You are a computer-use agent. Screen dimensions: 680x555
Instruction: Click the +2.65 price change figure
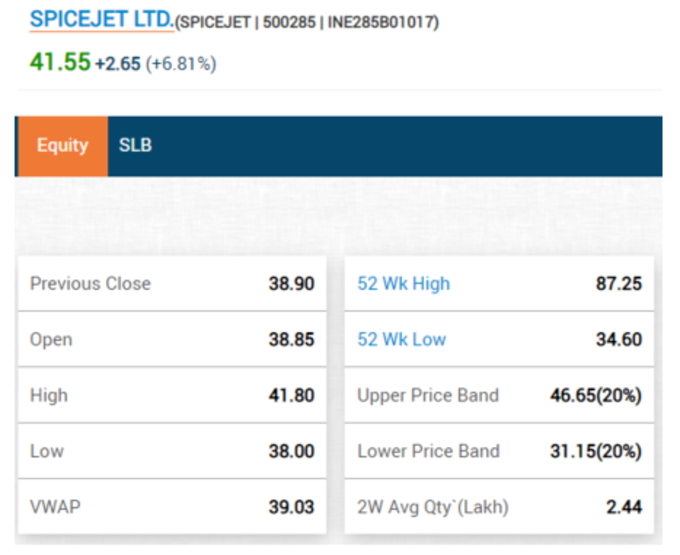tap(118, 64)
